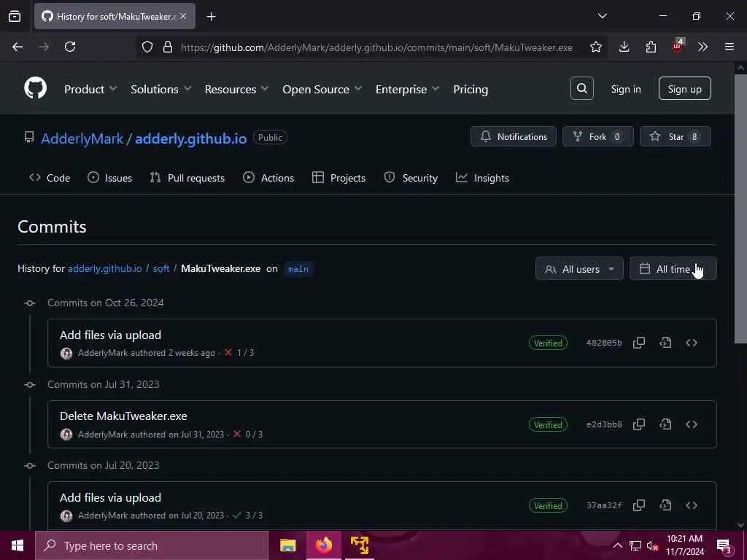The width and height of the screenshot is (747, 560).
Task: Go back to the previous page
Action: click(x=18, y=47)
